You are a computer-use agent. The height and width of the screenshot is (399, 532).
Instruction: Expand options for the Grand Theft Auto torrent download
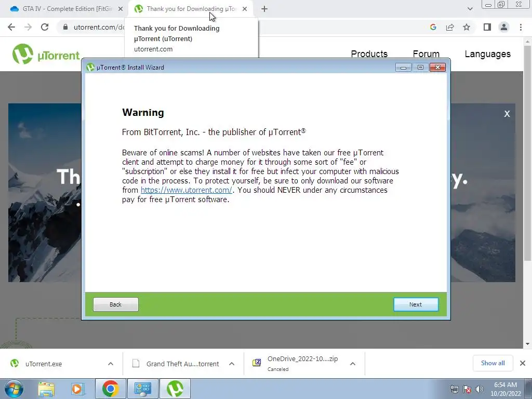(x=232, y=364)
